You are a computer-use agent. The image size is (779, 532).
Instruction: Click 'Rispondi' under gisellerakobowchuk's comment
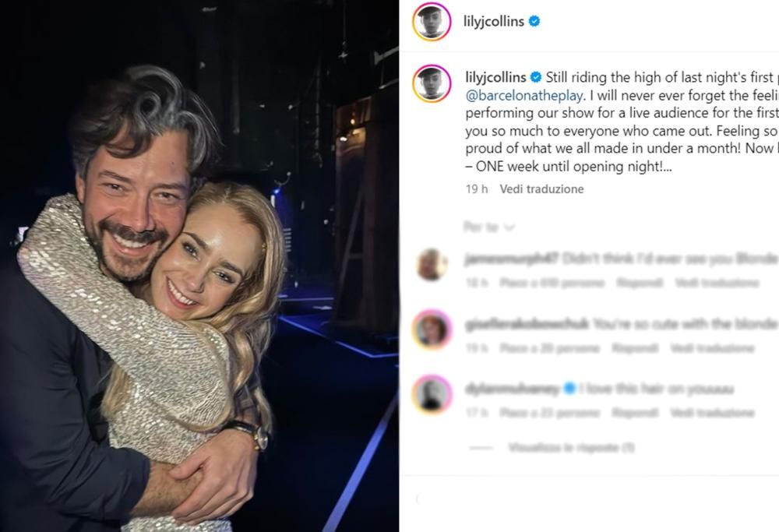(x=635, y=348)
